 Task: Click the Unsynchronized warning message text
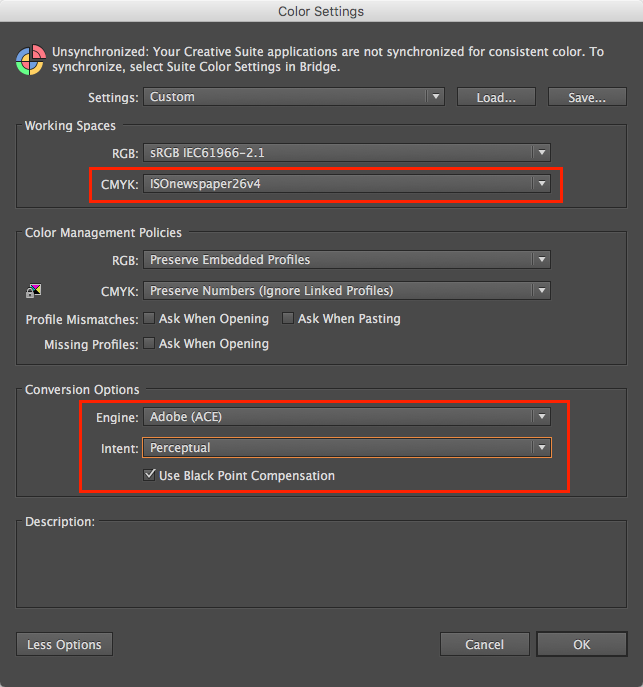[x=328, y=59]
